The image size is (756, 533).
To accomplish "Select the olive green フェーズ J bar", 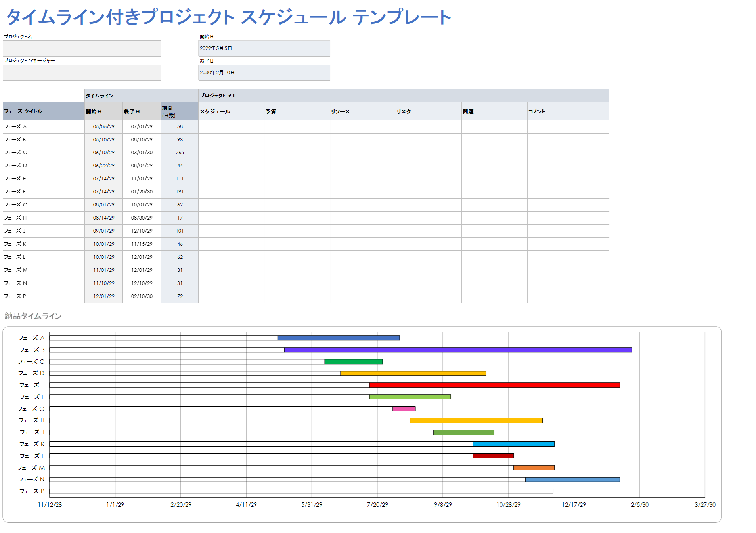I will 464,432.
